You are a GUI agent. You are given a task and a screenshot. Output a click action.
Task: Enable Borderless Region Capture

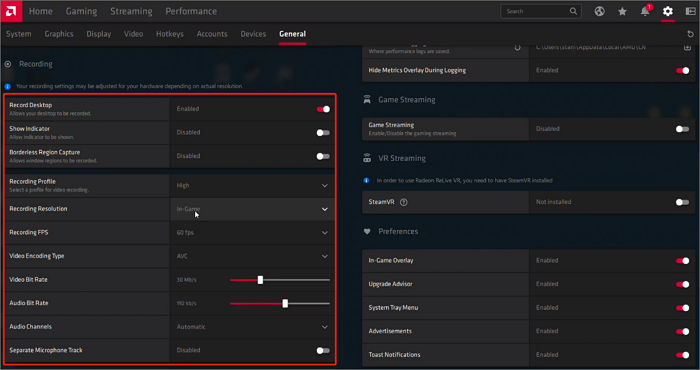click(323, 156)
